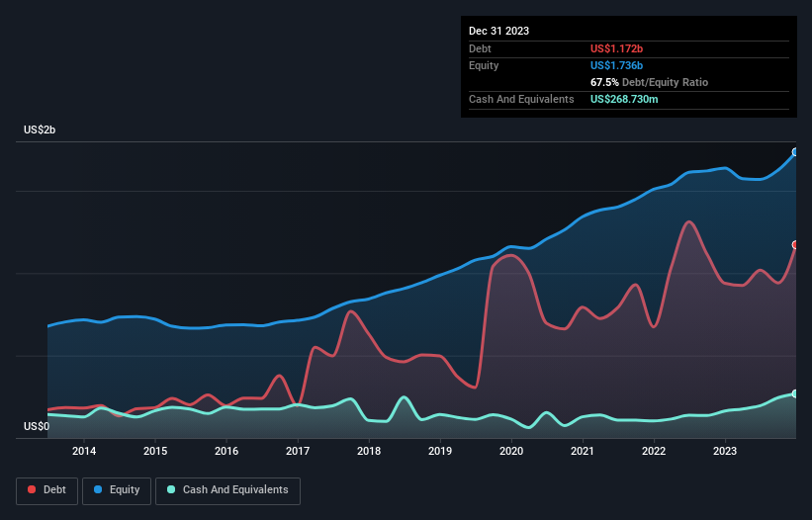Select the 2016 x-axis label

226,451
